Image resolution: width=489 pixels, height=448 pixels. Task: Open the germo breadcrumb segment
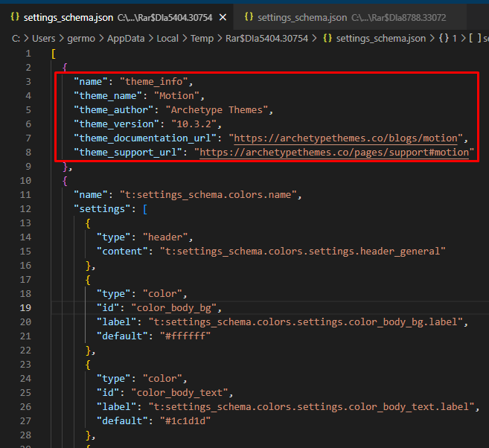coord(81,39)
